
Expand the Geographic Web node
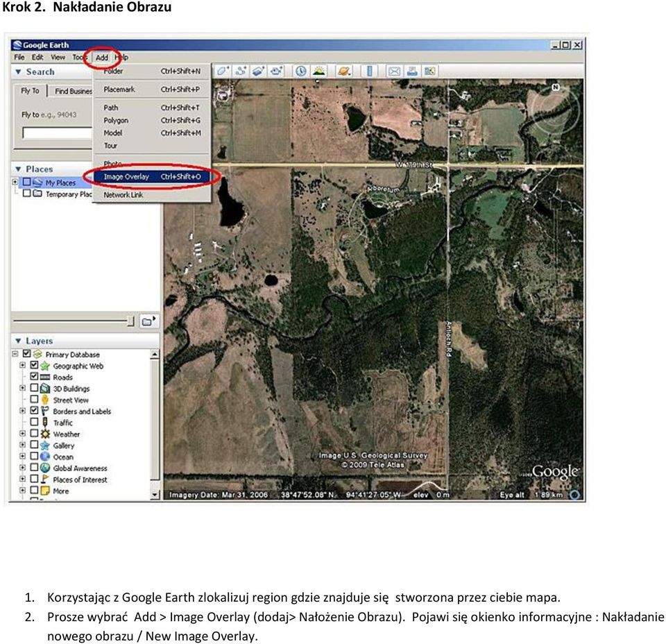(x=22, y=365)
